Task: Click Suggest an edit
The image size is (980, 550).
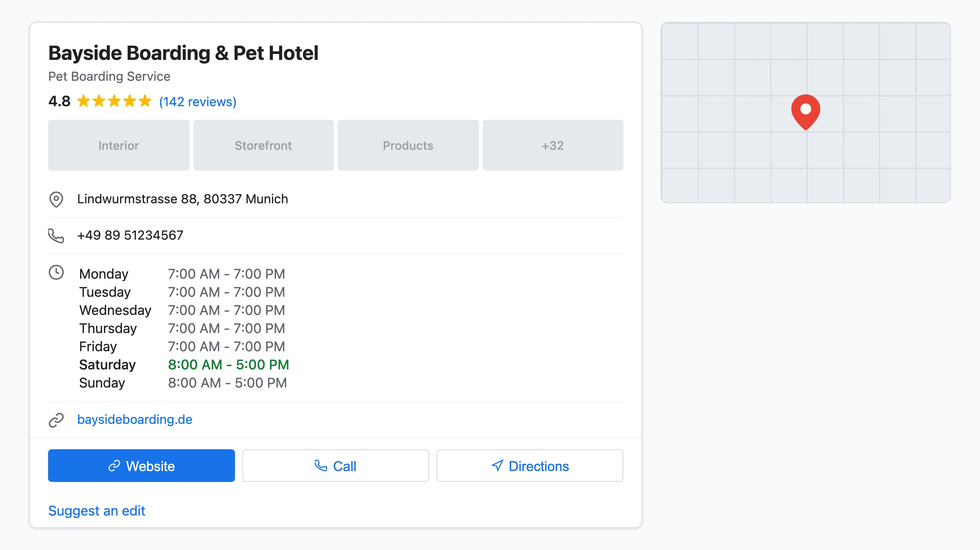Action: coord(96,511)
